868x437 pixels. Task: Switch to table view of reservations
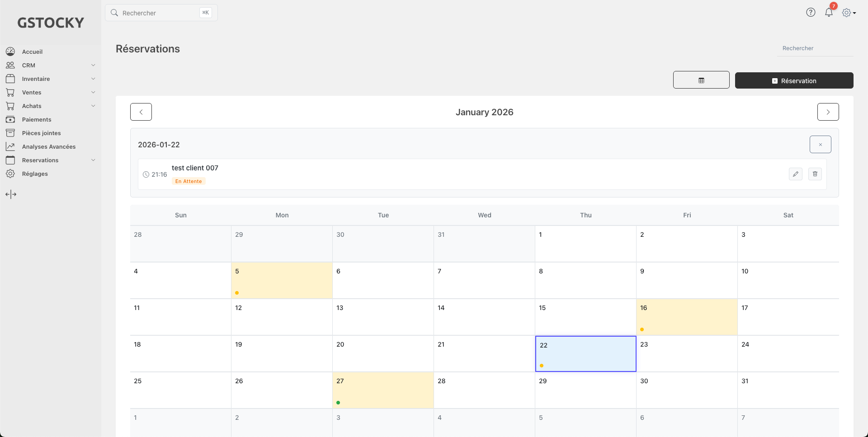point(701,80)
